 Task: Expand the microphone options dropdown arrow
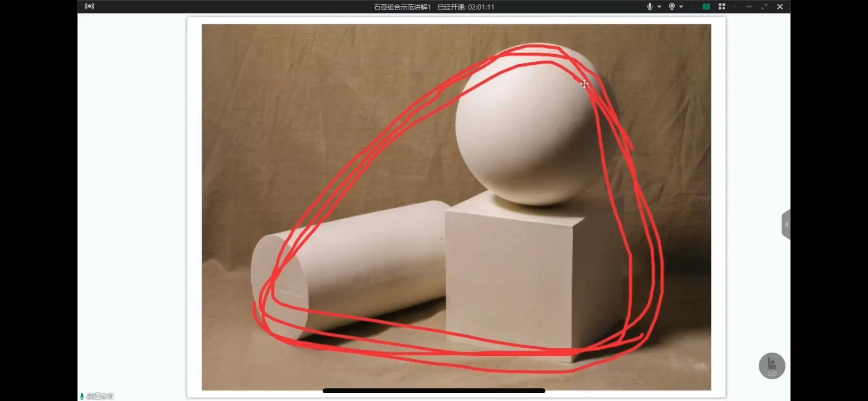659,7
